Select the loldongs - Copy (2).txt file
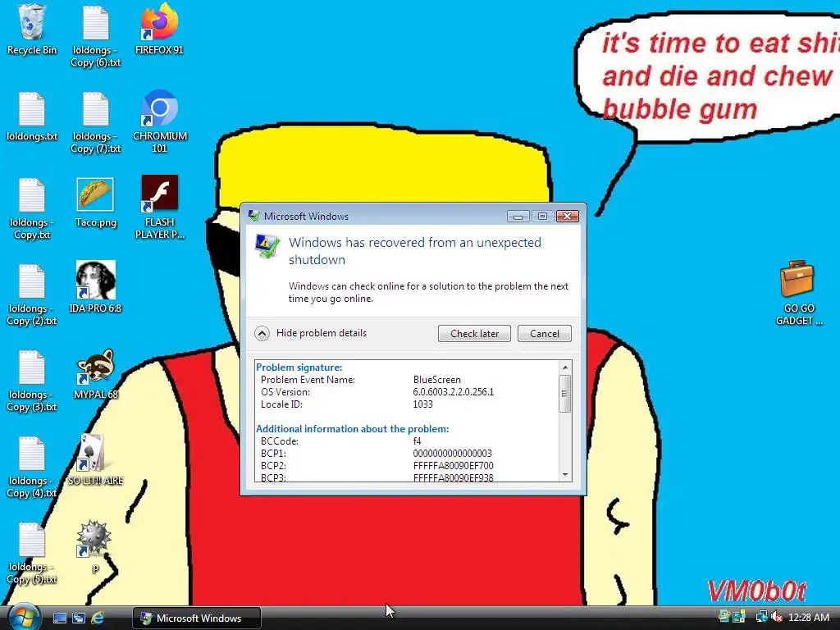The width and height of the screenshot is (840, 630). tap(32, 295)
